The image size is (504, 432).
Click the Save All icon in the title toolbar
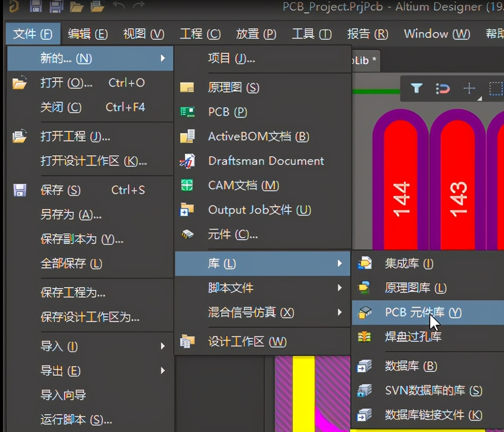pos(56,6)
